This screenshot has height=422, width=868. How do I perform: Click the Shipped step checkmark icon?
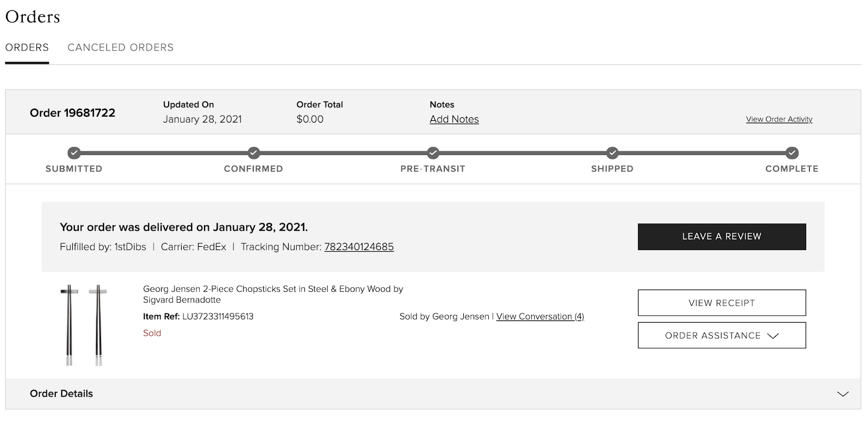(x=612, y=153)
